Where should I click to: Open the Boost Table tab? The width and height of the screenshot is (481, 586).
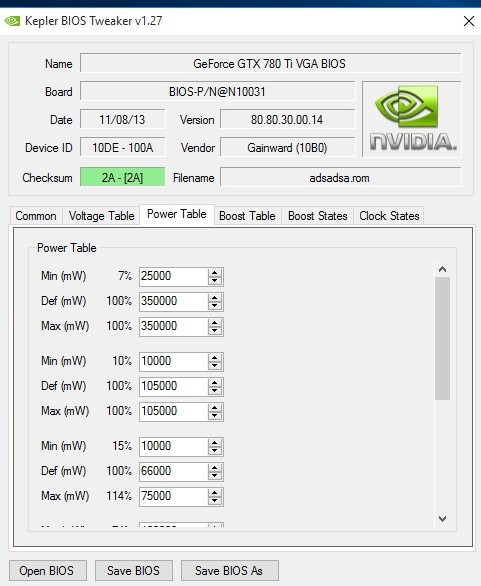247,216
